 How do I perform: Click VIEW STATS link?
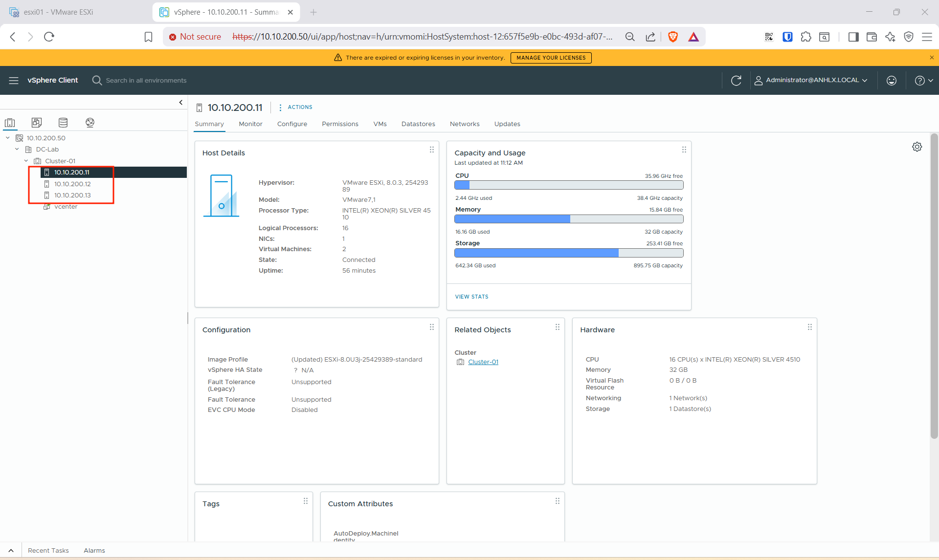pyautogui.click(x=471, y=297)
